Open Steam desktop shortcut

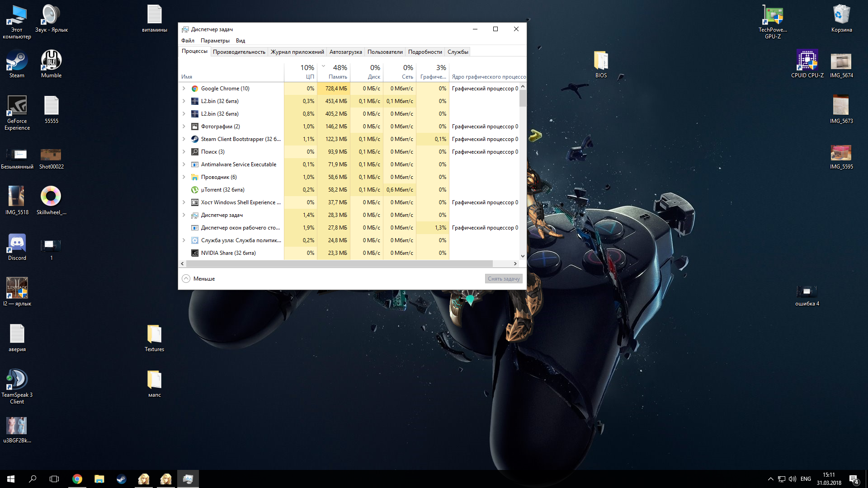pyautogui.click(x=17, y=64)
